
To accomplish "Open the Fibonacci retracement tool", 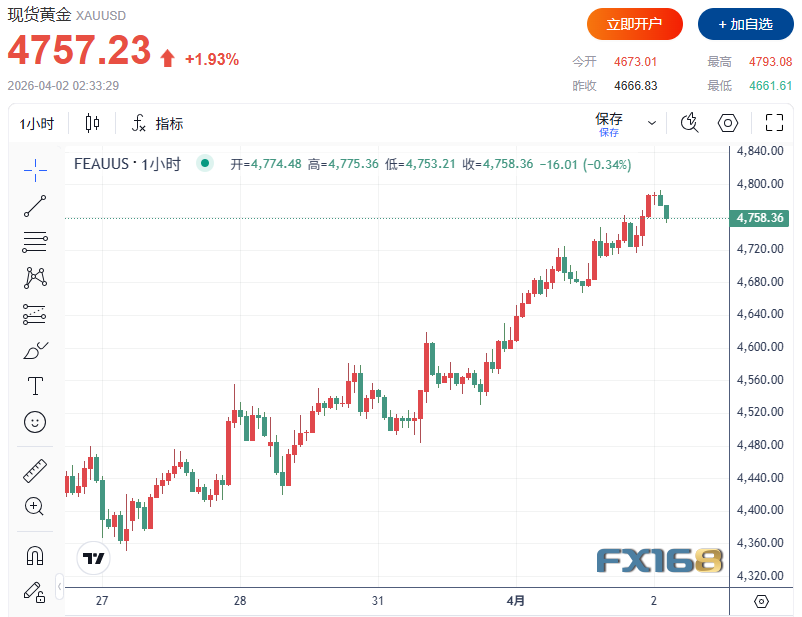I will click(35, 241).
